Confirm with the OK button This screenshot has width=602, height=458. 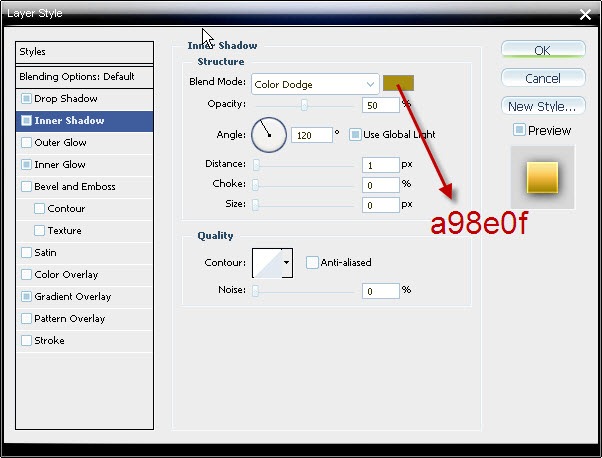pyautogui.click(x=543, y=50)
